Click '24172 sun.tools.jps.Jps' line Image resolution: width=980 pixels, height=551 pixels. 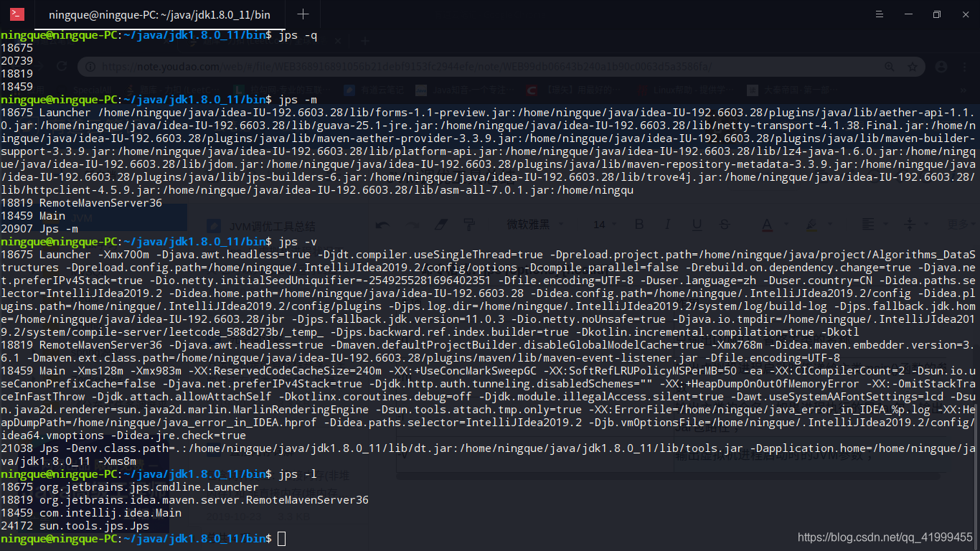pos(75,526)
